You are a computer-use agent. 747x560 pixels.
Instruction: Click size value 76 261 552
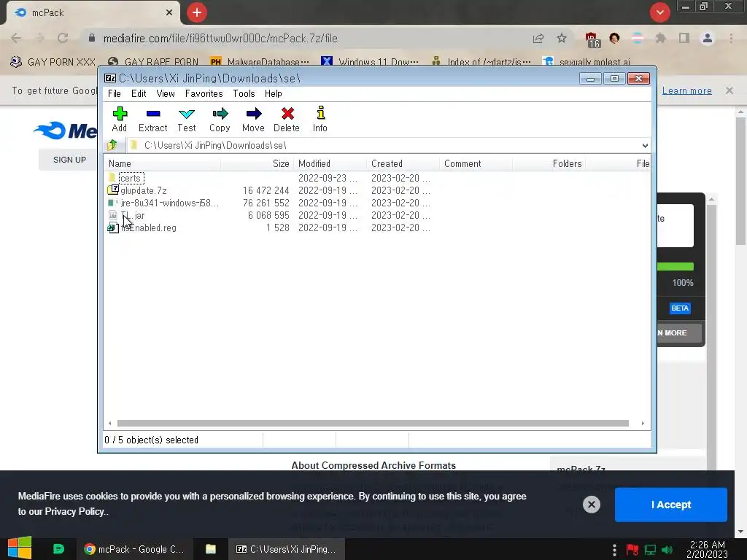coord(266,203)
